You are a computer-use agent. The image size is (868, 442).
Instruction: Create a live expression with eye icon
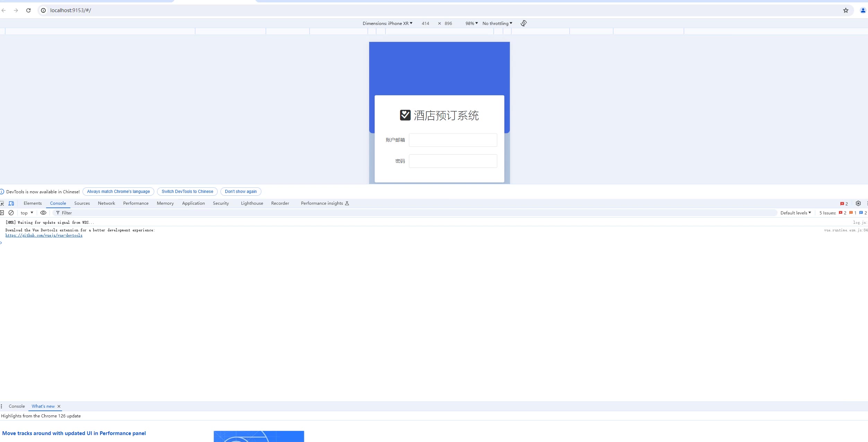(43, 213)
